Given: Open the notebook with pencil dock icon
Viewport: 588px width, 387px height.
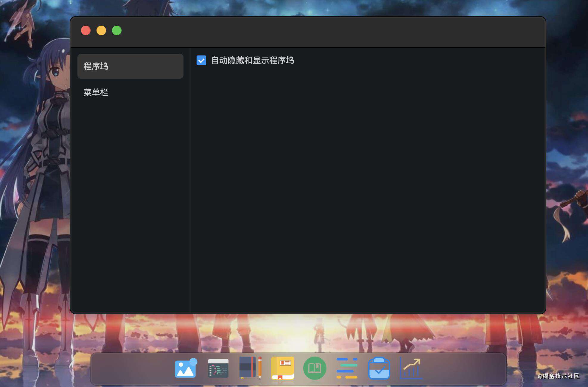Looking at the screenshot, I should point(251,368).
